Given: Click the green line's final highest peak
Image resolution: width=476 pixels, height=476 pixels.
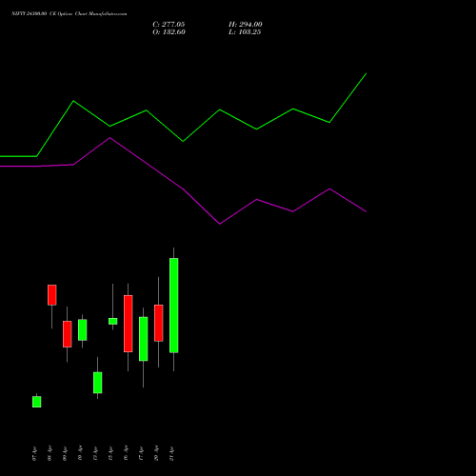Looking at the screenshot, I should [x=367, y=73].
